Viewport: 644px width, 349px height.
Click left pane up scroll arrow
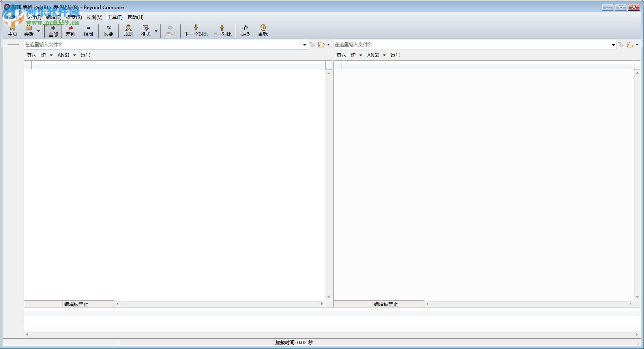pyautogui.click(x=329, y=73)
